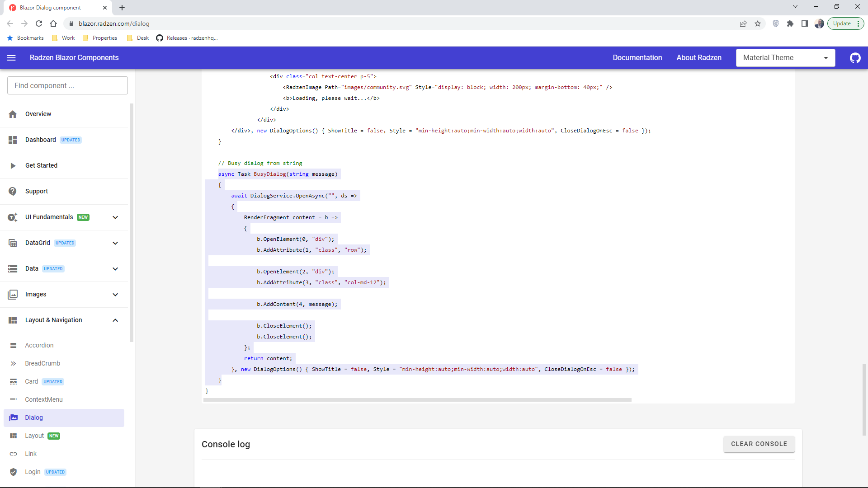Open the shield extension icon

click(776, 23)
